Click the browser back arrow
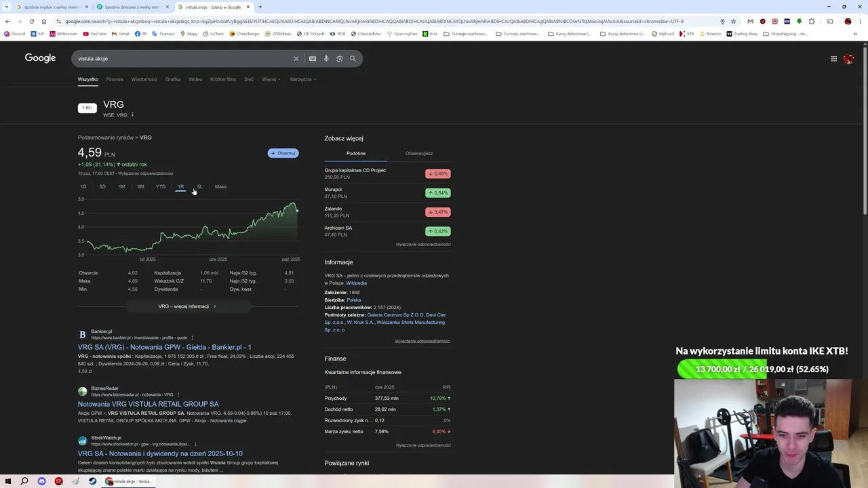 (x=7, y=21)
